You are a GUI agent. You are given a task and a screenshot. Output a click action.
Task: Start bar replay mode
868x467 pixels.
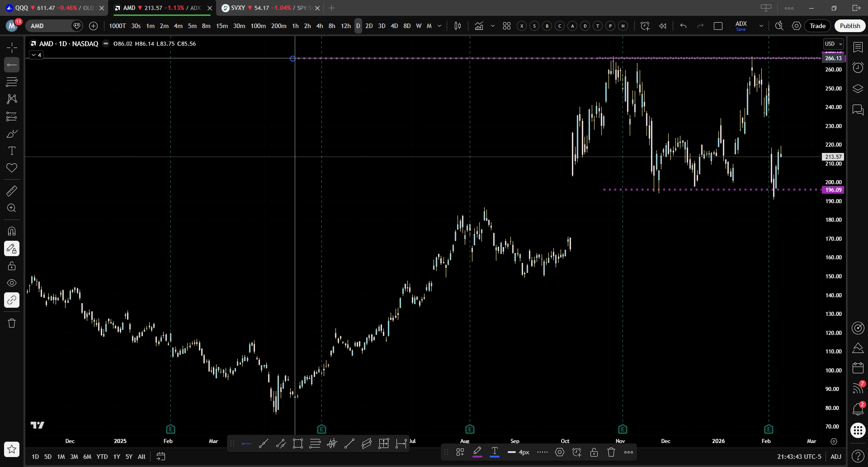663,26
